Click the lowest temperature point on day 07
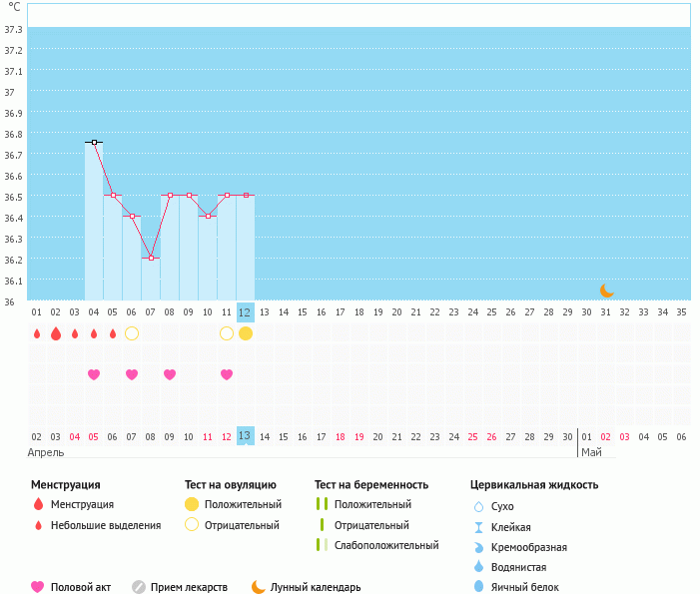This screenshot has height=594, width=700. 151,258
